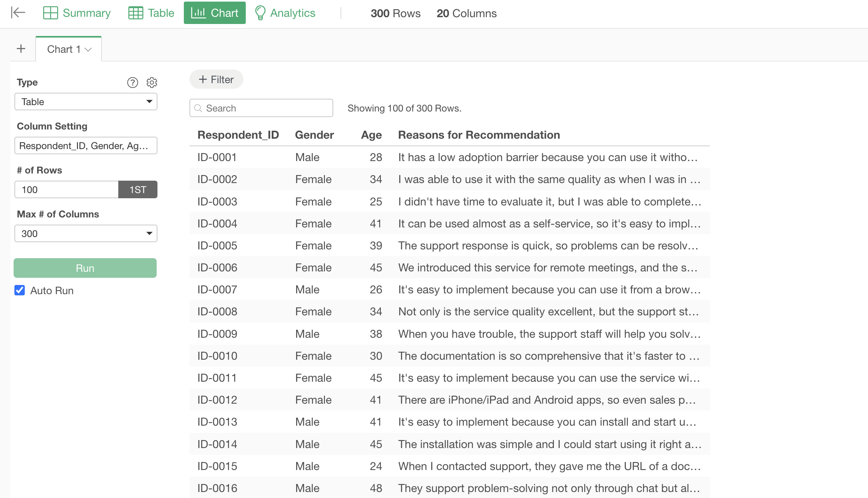The width and height of the screenshot is (868, 498).
Task: Click the collapse panel arrow icon
Action: click(x=18, y=13)
